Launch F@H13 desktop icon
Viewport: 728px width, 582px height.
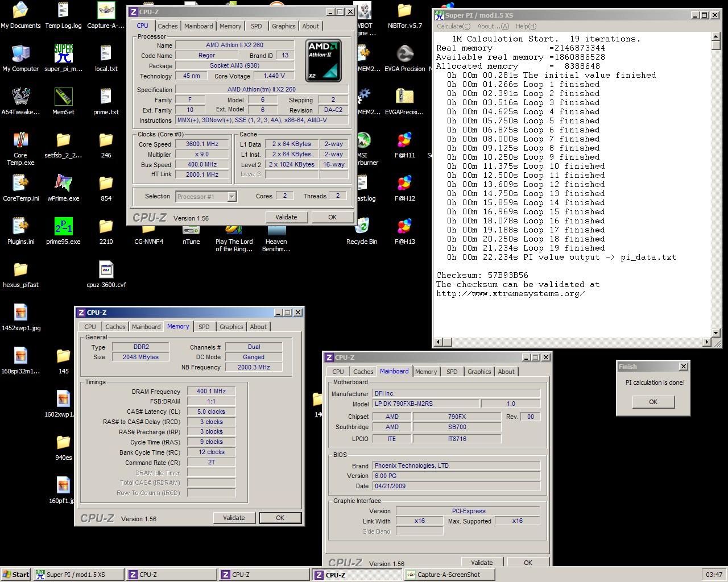click(404, 231)
